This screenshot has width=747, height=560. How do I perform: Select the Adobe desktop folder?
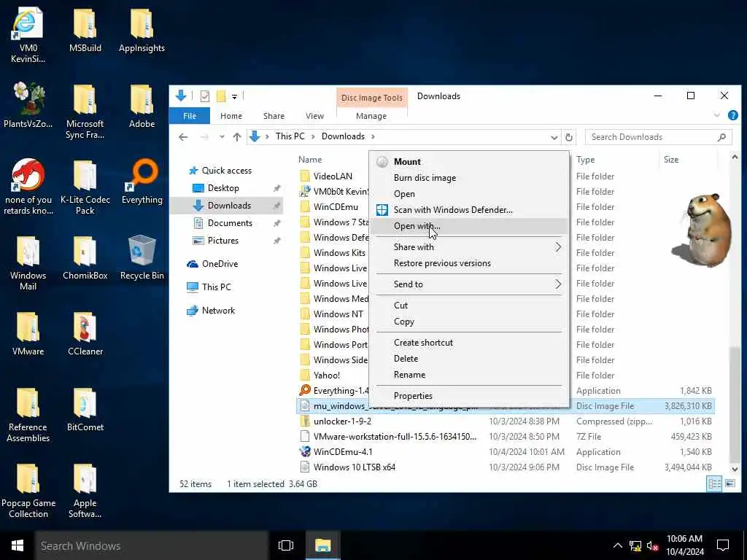[142, 105]
